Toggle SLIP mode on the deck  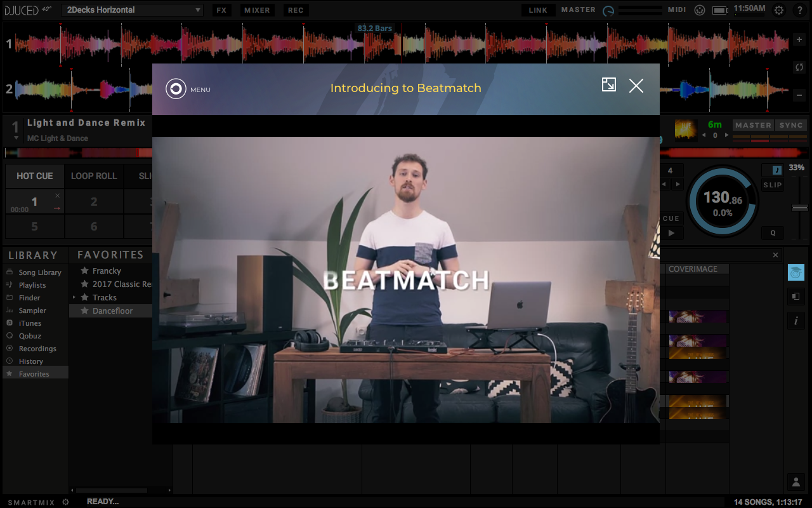point(773,185)
